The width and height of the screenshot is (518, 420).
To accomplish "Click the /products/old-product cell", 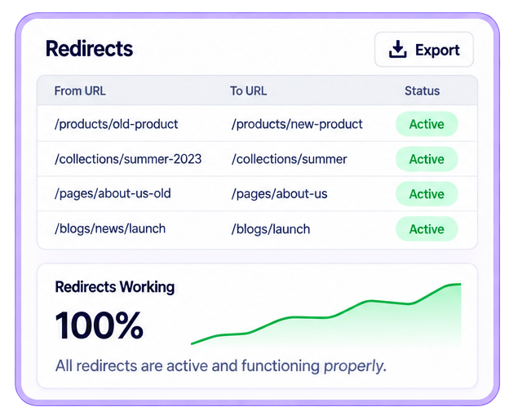I will (x=117, y=124).
